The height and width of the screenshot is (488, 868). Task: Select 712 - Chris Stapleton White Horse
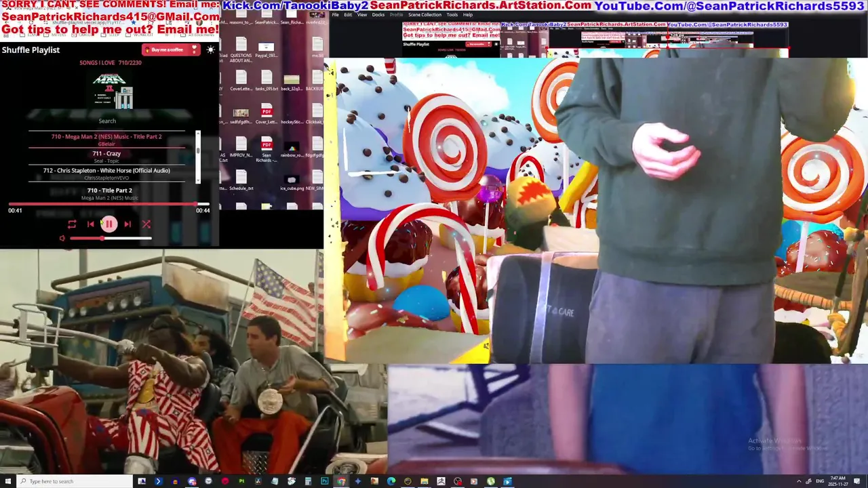click(106, 174)
